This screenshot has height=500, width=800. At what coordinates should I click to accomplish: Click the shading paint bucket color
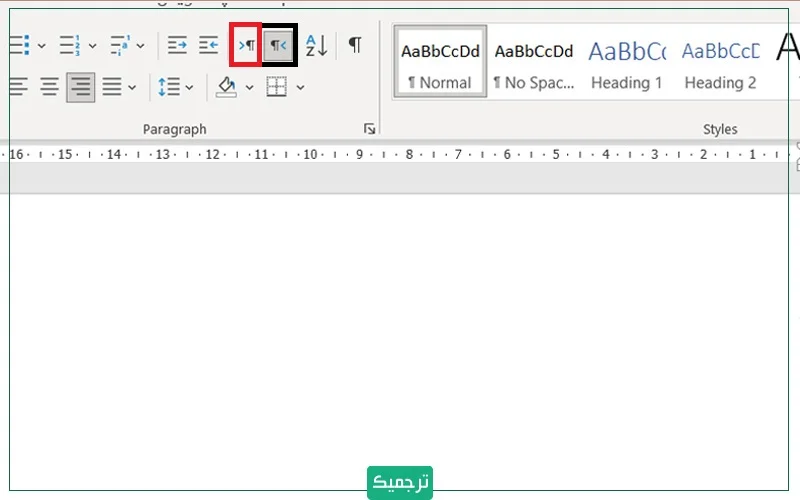[227, 88]
